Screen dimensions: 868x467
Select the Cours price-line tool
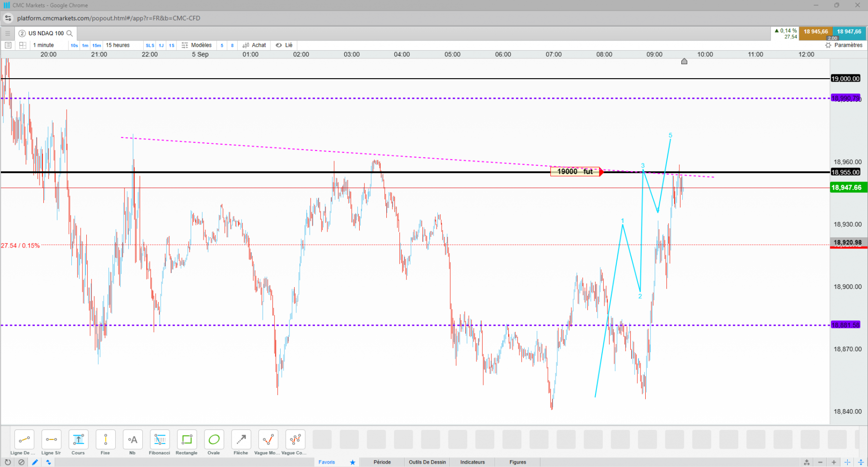coord(78,440)
